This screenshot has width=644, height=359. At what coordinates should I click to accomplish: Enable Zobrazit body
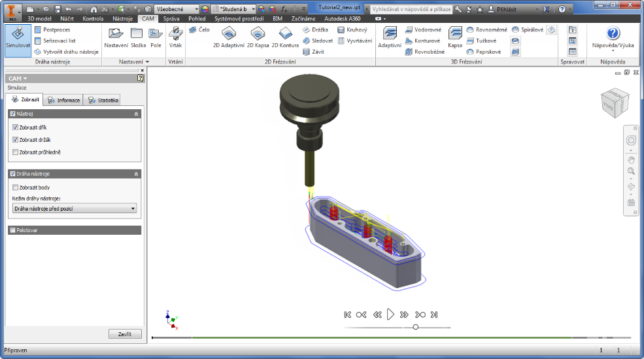15,187
